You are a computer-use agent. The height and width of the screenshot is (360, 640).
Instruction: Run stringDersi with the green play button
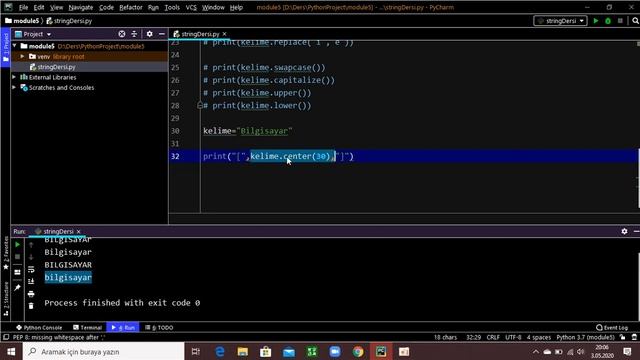(596, 21)
